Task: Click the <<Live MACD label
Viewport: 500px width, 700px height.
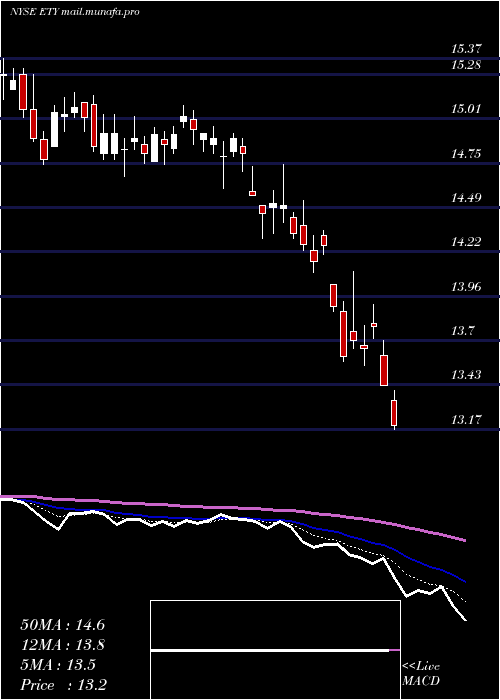Action: tap(421, 673)
